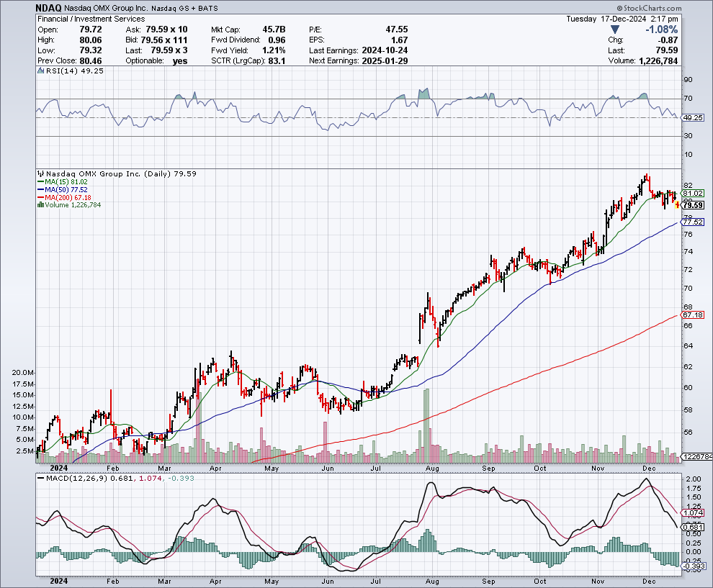The image size is (713, 588).
Task: Click the 81.02 MA(15) price tag
Action: 693,193
